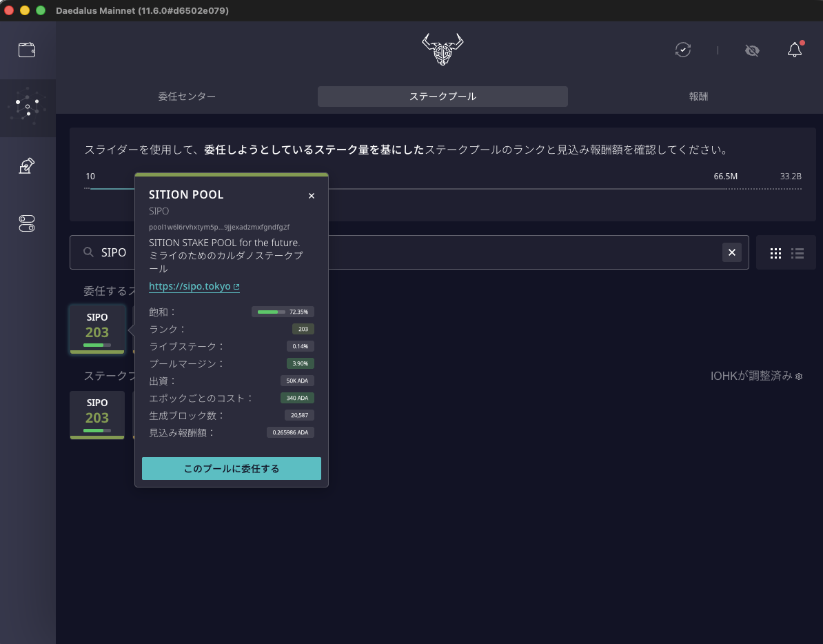The height and width of the screenshot is (644, 823).
Task: Click the 72.35% saturation bar
Action: (283, 312)
